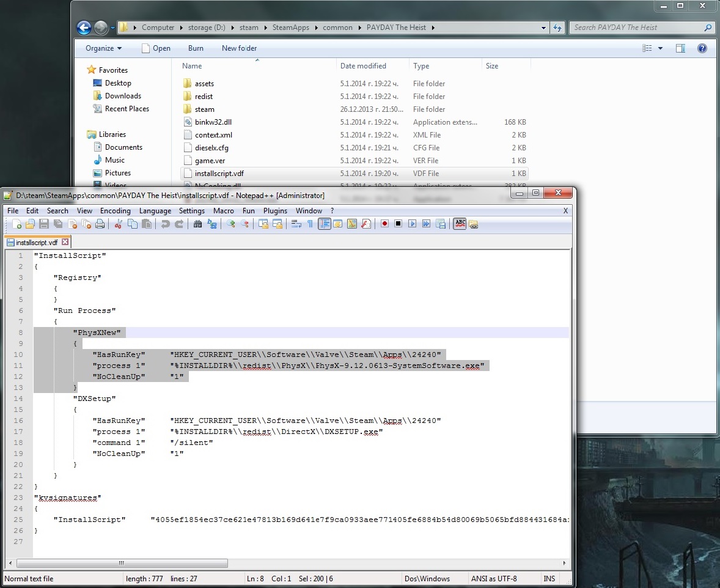Click the horizontal scrollbar in Notepad++ editor

point(122,563)
